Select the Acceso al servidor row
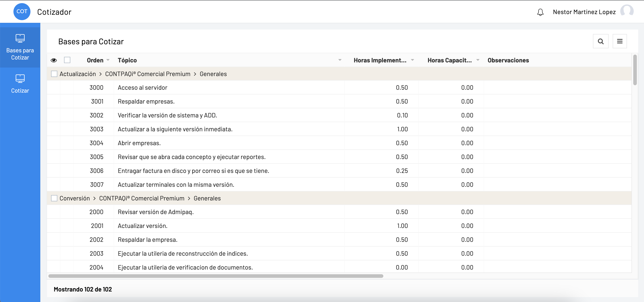This screenshot has width=644, height=302. pos(142,88)
